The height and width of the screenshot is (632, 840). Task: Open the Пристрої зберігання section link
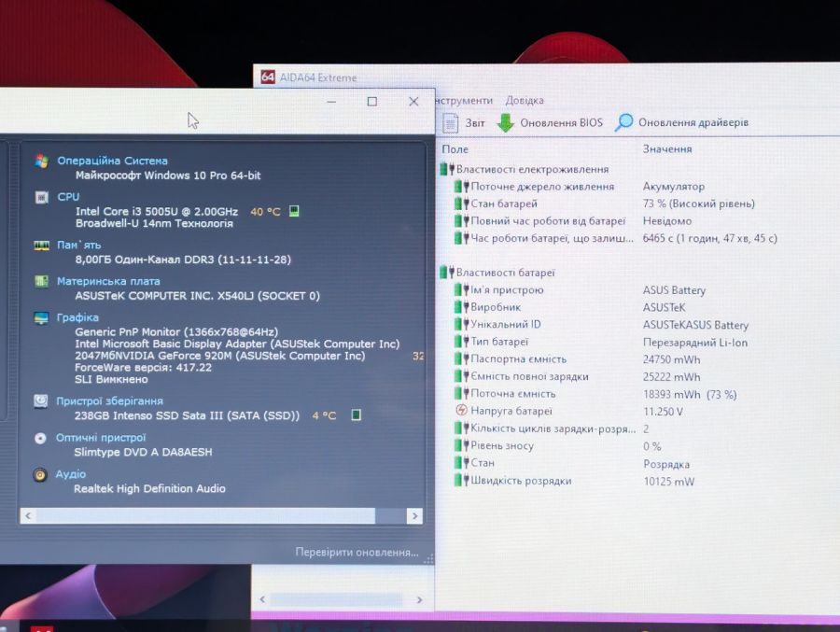(110, 400)
